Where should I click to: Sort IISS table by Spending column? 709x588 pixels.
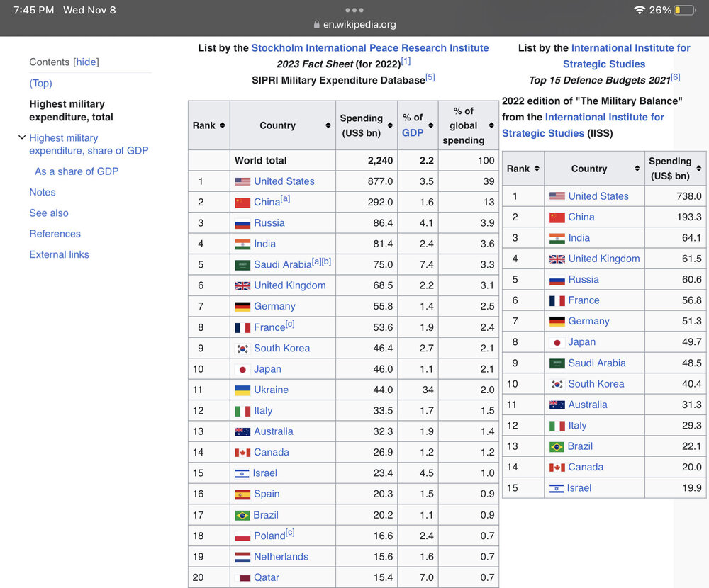point(698,169)
